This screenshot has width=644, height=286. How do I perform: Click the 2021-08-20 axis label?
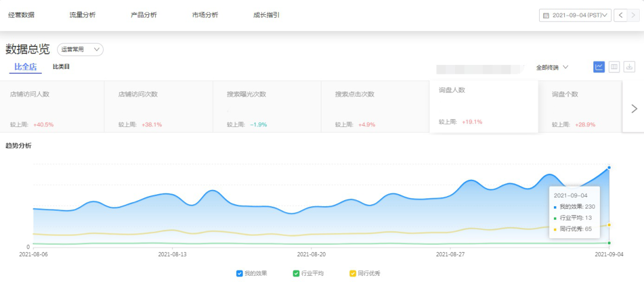coord(311,254)
